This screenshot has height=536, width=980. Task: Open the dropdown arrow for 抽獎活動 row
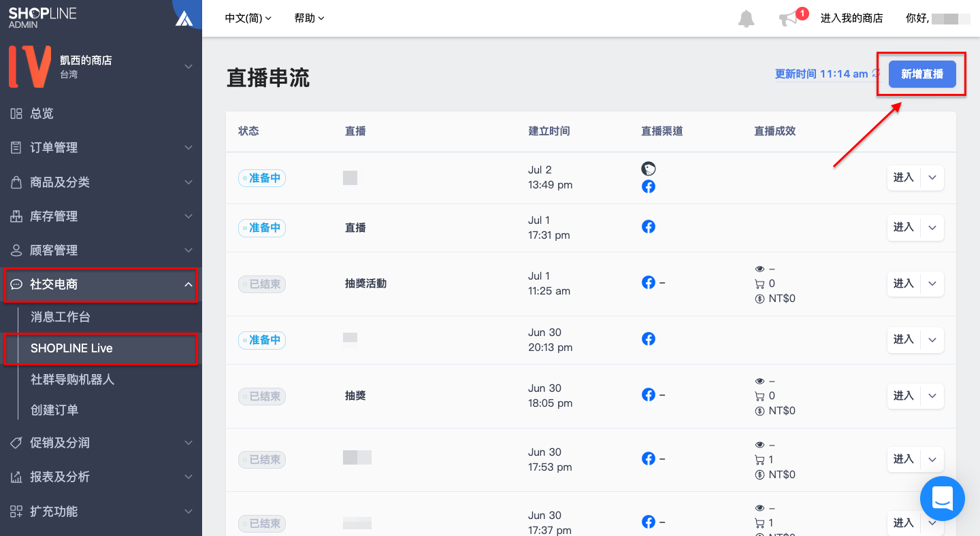932,284
